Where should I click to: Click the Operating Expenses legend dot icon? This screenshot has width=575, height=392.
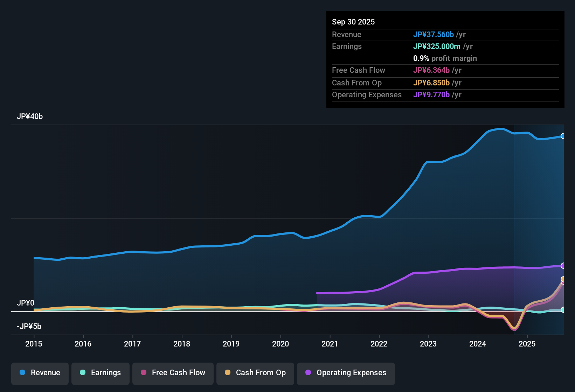(x=308, y=373)
